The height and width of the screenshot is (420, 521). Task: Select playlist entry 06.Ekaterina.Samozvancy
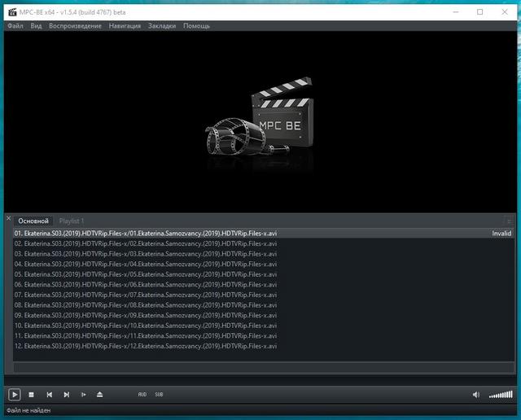264,285
